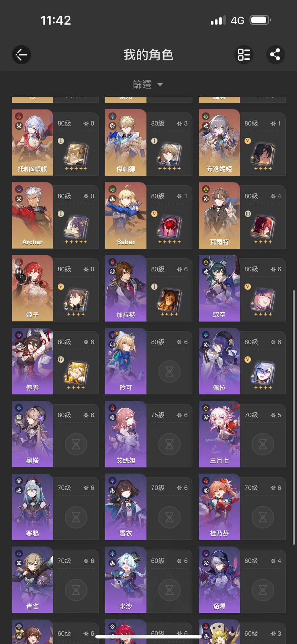This screenshot has width=297, height=644.
Task: Tap the empty light cone slot for 玲可
Action: point(169,371)
